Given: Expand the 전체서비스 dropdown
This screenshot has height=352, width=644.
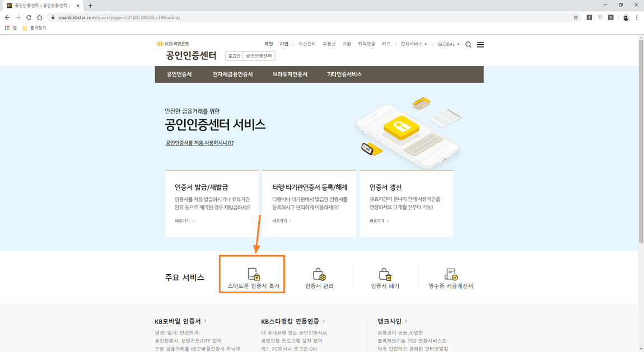Looking at the screenshot, I should pyautogui.click(x=414, y=44).
